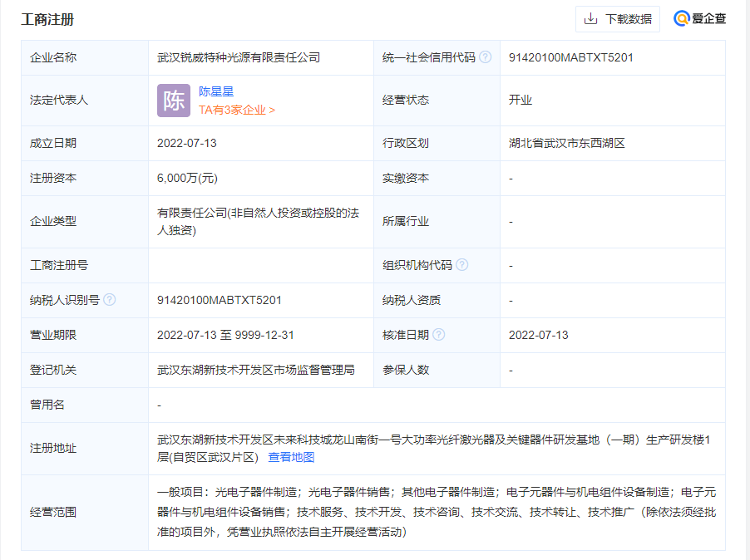Click the purple 陈 avatar icon

174,101
